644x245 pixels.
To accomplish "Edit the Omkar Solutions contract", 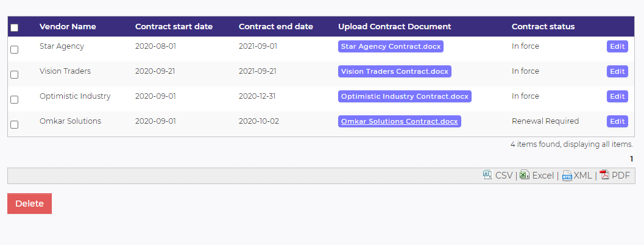I will tap(617, 121).
